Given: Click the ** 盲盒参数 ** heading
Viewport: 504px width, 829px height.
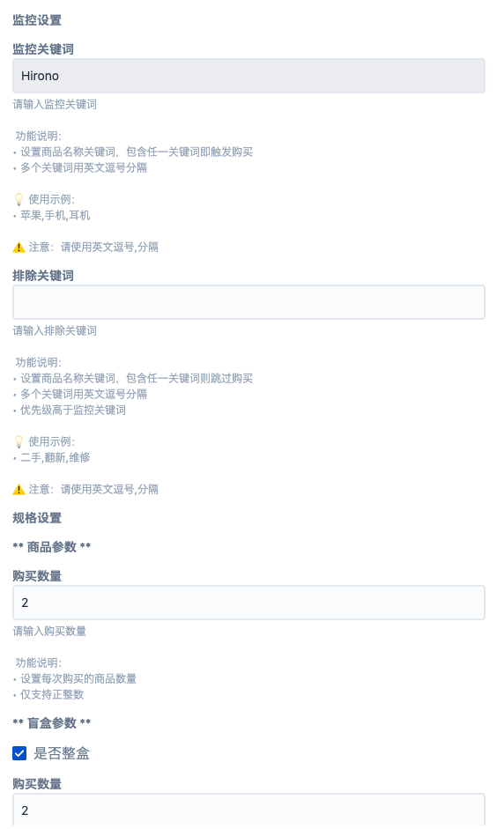Looking at the screenshot, I should [x=52, y=722].
